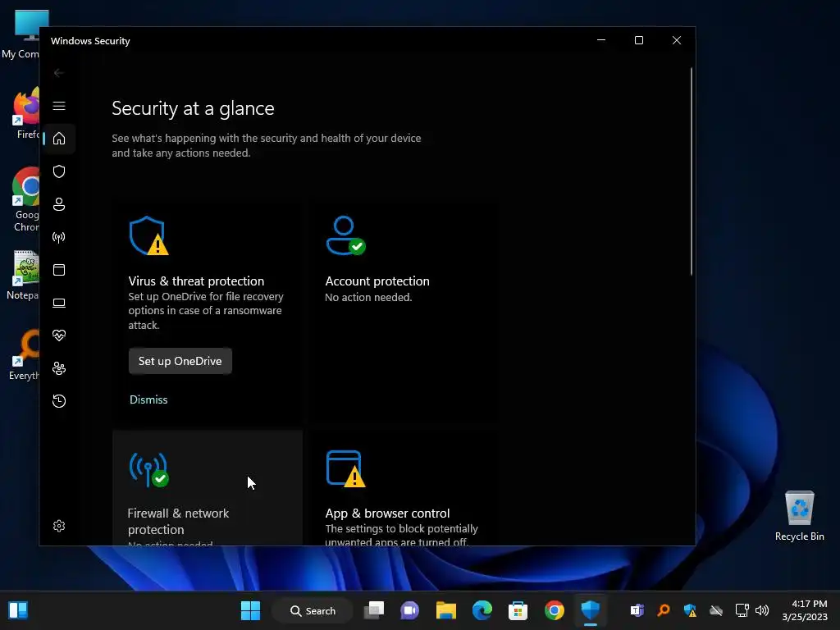840x630 pixels.
Task: Open the clock showing 4:17 PM
Action: click(x=805, y=610)
